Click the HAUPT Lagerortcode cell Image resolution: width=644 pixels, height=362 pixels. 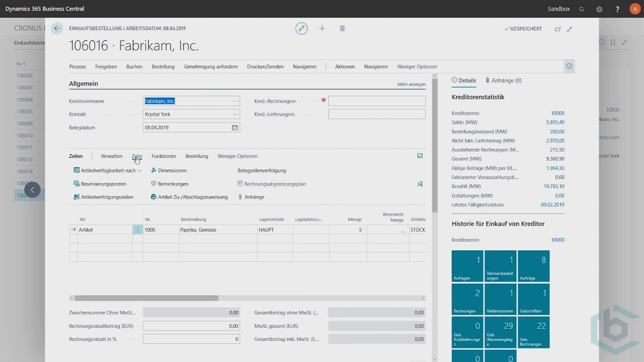pos(275,230)
